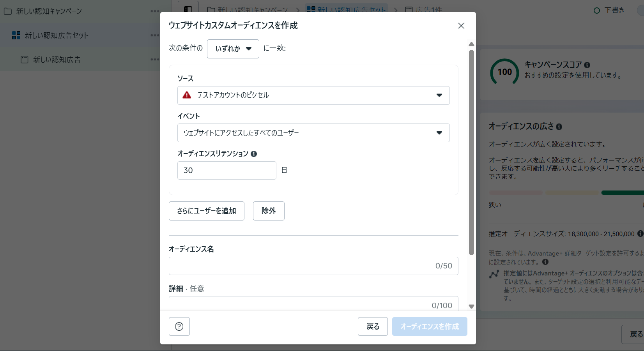Open more options for 新しい認知キャンペーン
Screen dimensions: 644x351
155,11
